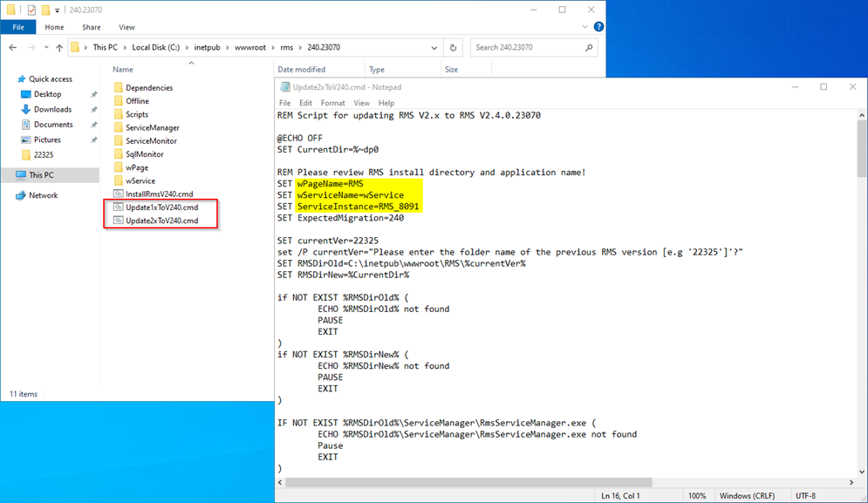Screen dimensions: 868x503
Task: Click 'Local Disk (C:)' in address bar
Action: tap(155, 48)
